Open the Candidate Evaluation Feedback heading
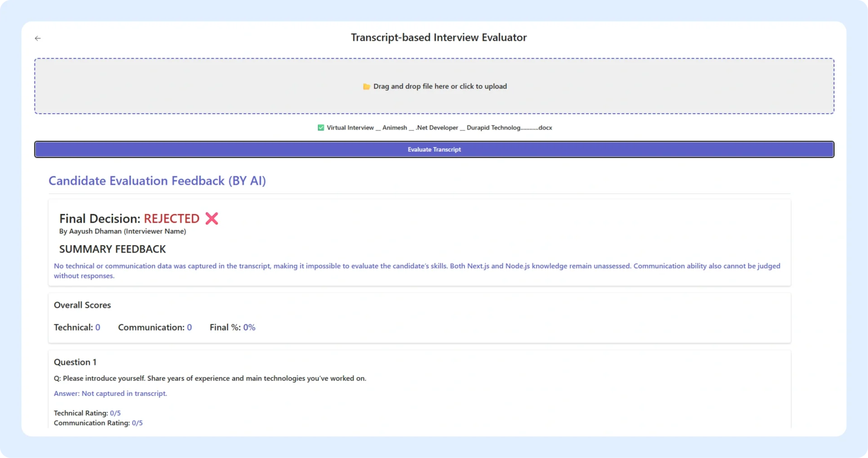The height and width of the screenshot is (458, 868). pos(157,181)
